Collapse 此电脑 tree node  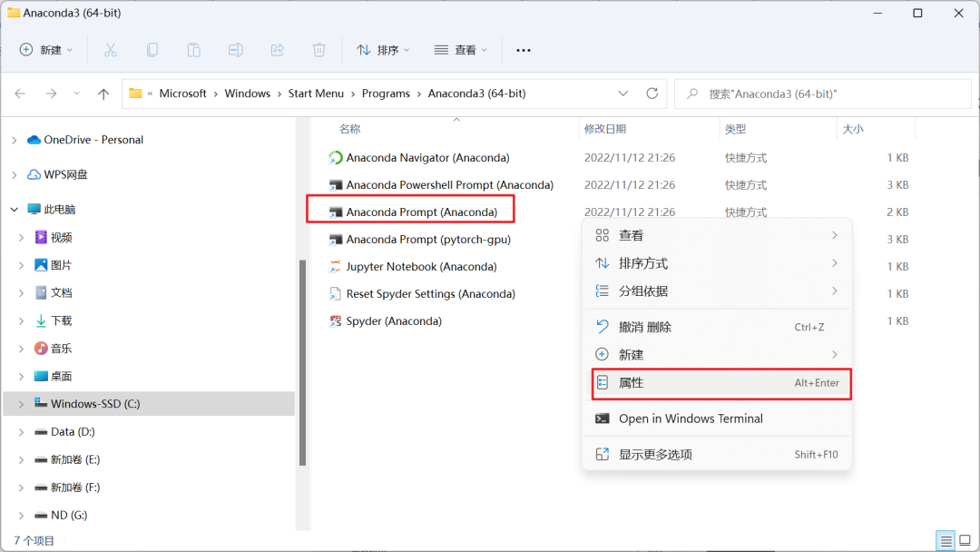click(15, 210)
